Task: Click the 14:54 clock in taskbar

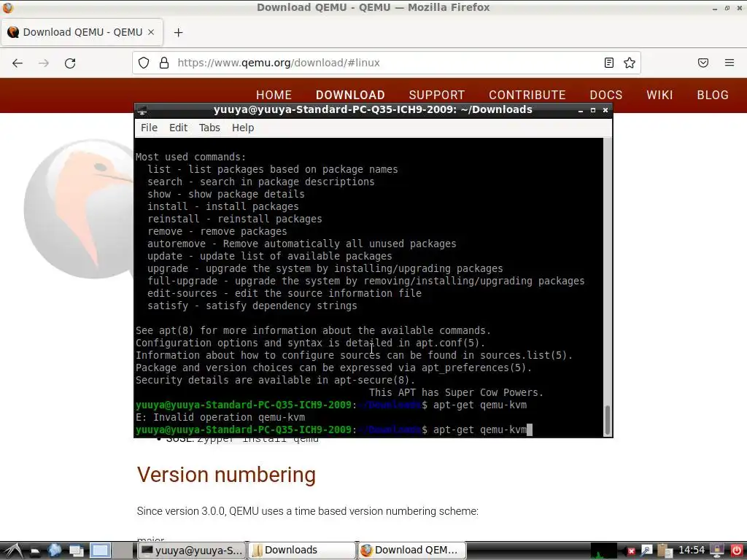Action: [692, 551]
